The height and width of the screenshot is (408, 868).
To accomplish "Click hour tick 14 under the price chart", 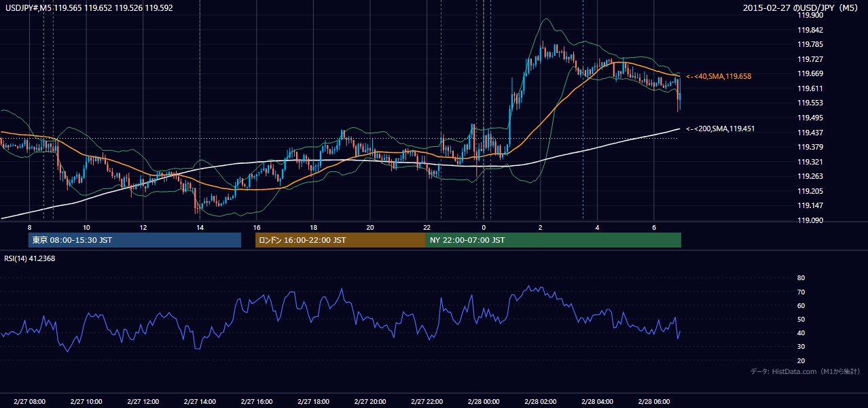I will point(200,226).
